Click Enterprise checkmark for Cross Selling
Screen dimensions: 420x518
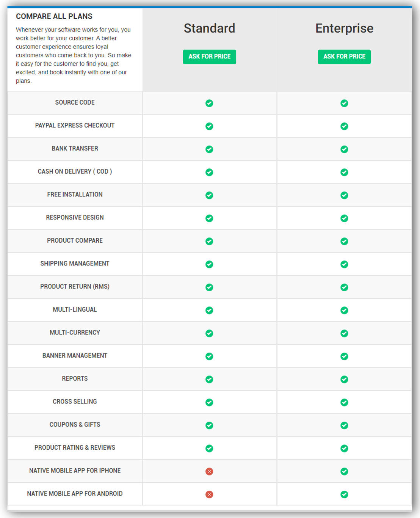[x=344, y=402]
